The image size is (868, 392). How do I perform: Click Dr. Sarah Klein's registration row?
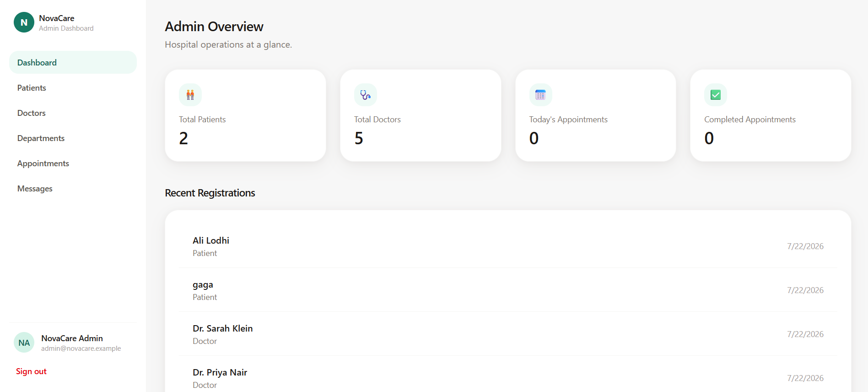[x=508, y=334]
